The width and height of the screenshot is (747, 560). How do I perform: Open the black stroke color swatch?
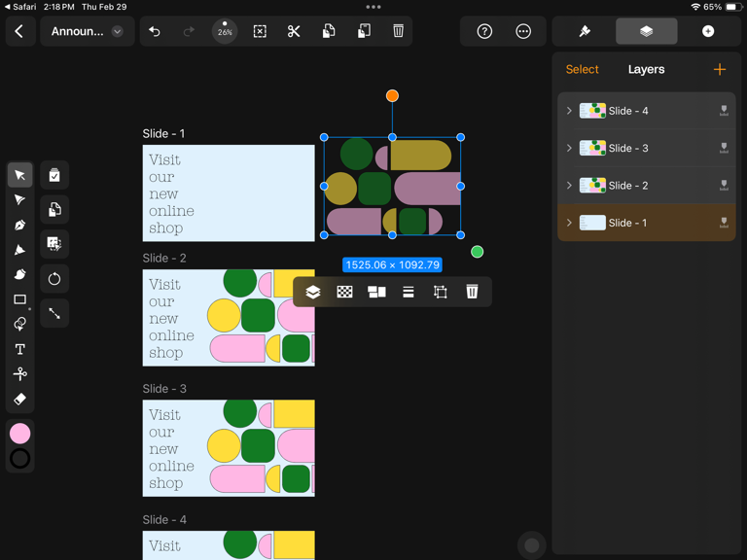coord(19,459)
